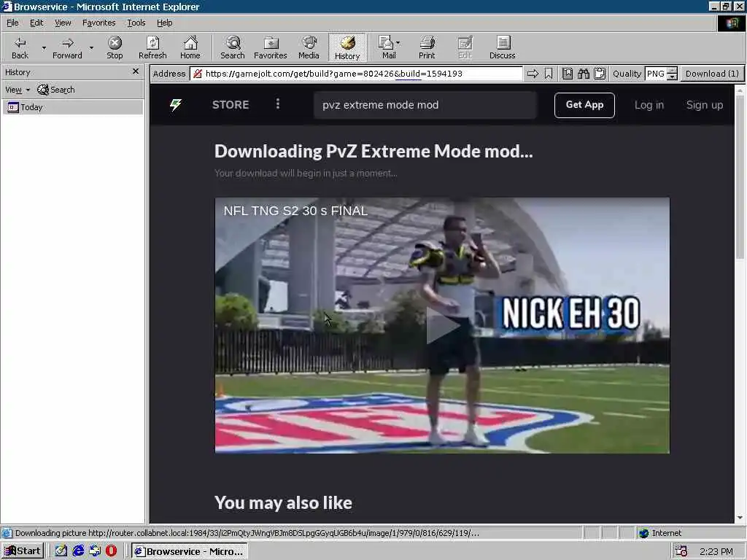Expand the Mail dropdown arrow

(x=398, y=43)
